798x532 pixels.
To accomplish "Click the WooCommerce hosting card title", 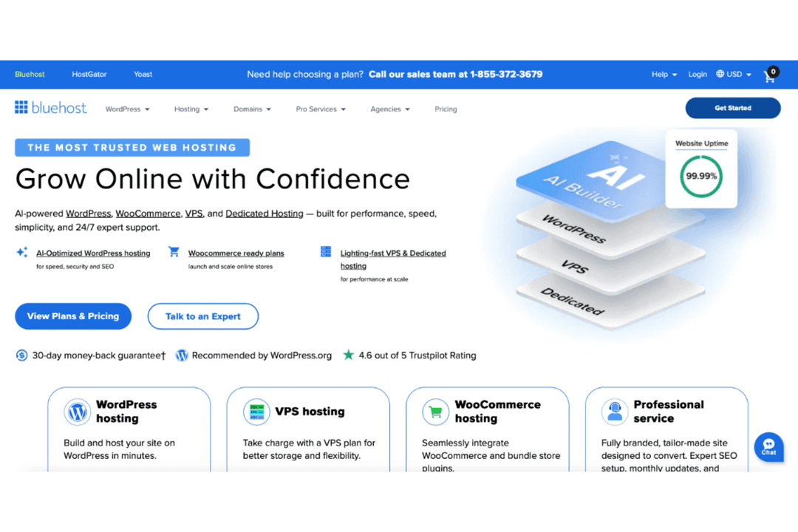I will pos(498,412).
